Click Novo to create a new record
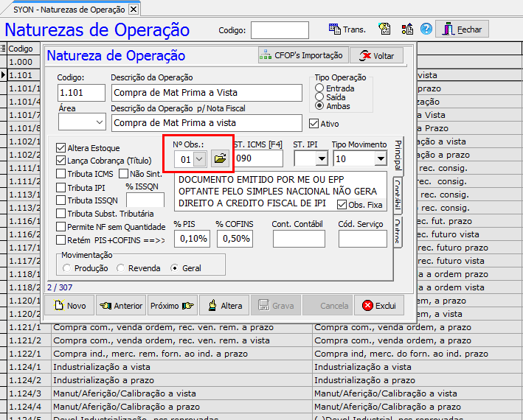This screenshot has width=523, height=420. pos(70,305)
